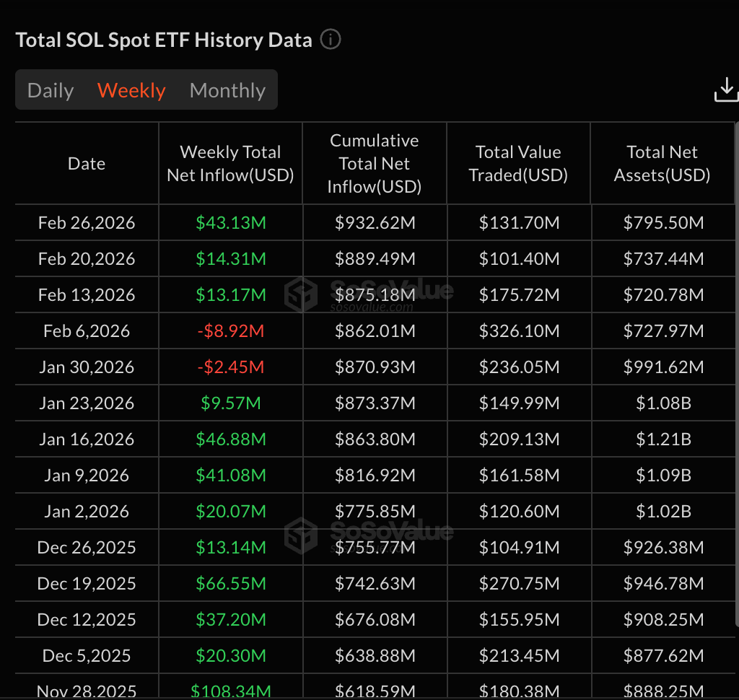The width and height of the screenshot is (739, 700).
Task: Select the Feb 26,2026 row date
Action: pyautogui.click(x=87, y=223)
